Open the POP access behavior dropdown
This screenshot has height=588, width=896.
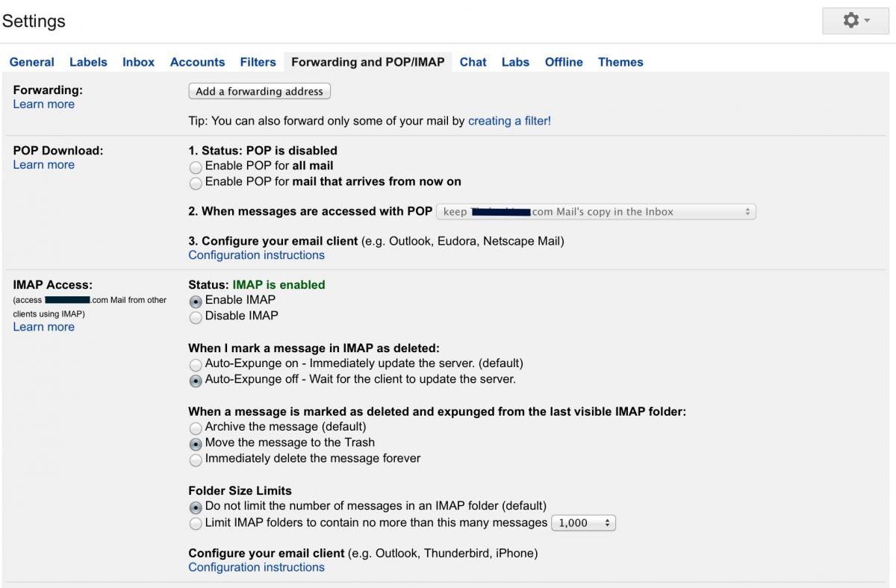[x=596, y=212]
